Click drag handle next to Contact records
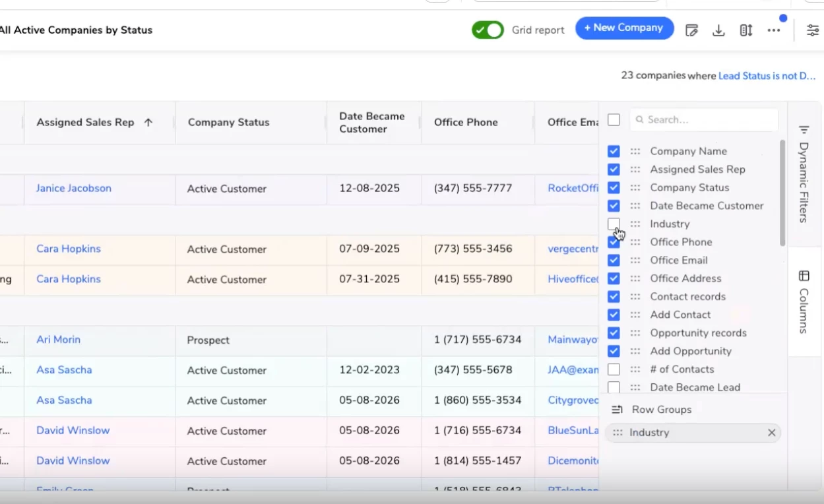The height and width of the screenshot is (504, 824). [635, 296]
